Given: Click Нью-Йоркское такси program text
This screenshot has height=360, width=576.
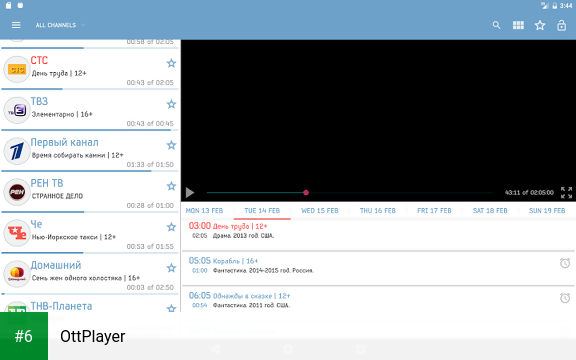Looking at the screenshot, I should [74, 237].
